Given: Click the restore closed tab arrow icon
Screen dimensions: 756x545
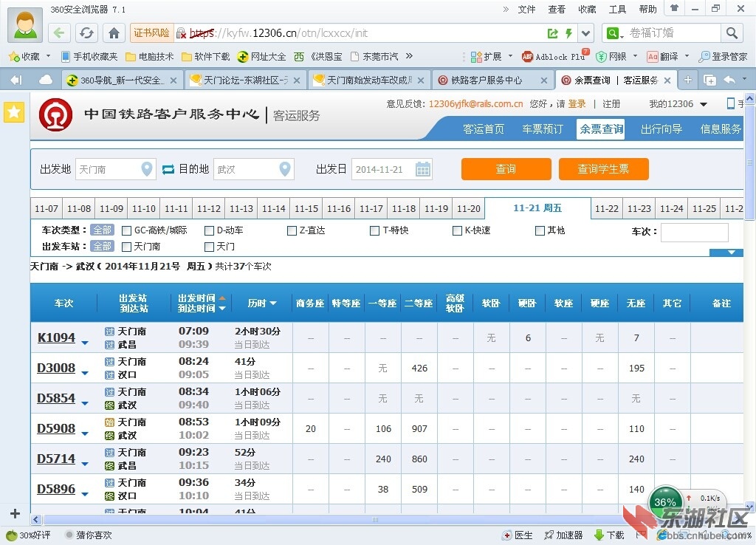Looking at the screenshot, I should [729, 80].
